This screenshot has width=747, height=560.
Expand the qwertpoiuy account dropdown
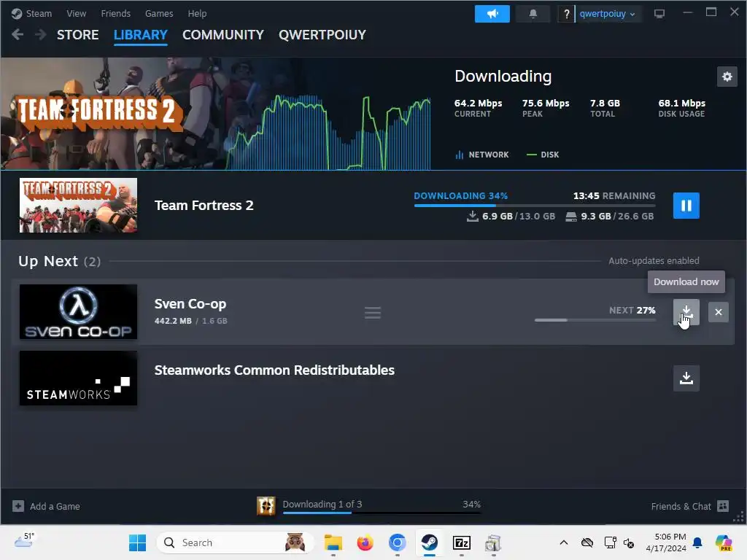[607, 14]
